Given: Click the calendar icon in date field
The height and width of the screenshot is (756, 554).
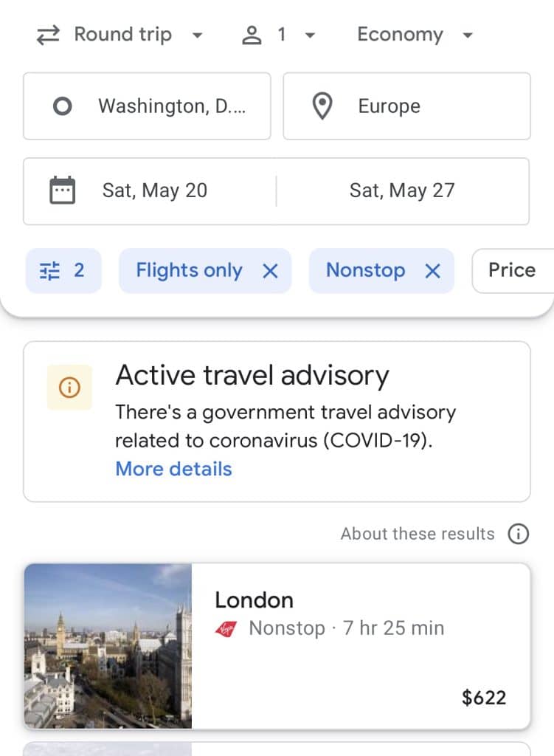Looking at the screenshot, I should tap(62, 190).
